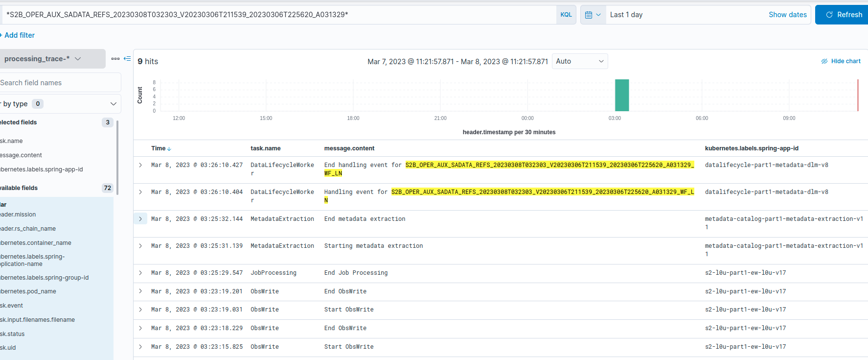
Task: Expand row at 03:23:18.229
Action: [140, 328]
